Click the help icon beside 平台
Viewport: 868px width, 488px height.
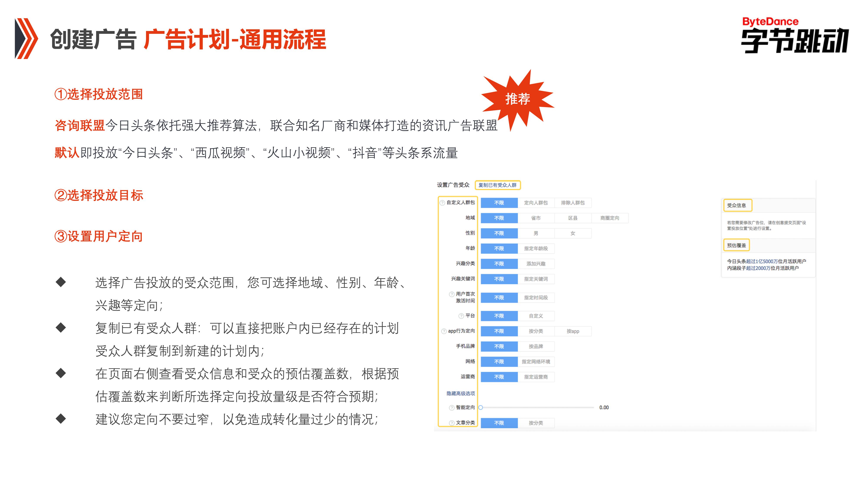point(461,316)
